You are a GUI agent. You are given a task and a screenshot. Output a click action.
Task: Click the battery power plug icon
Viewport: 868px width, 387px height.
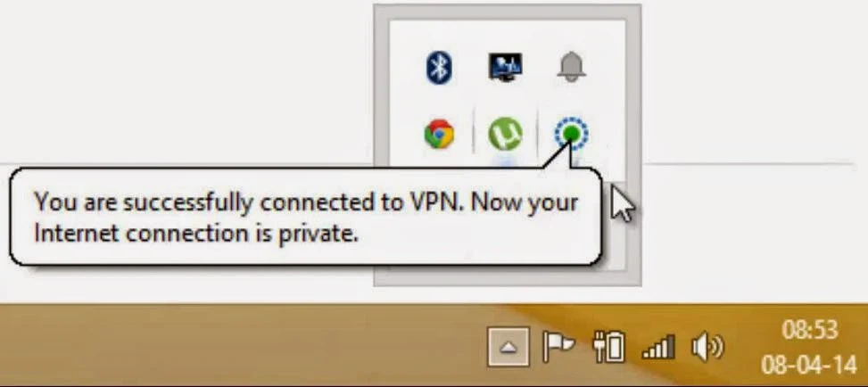[x=608, y=348]
